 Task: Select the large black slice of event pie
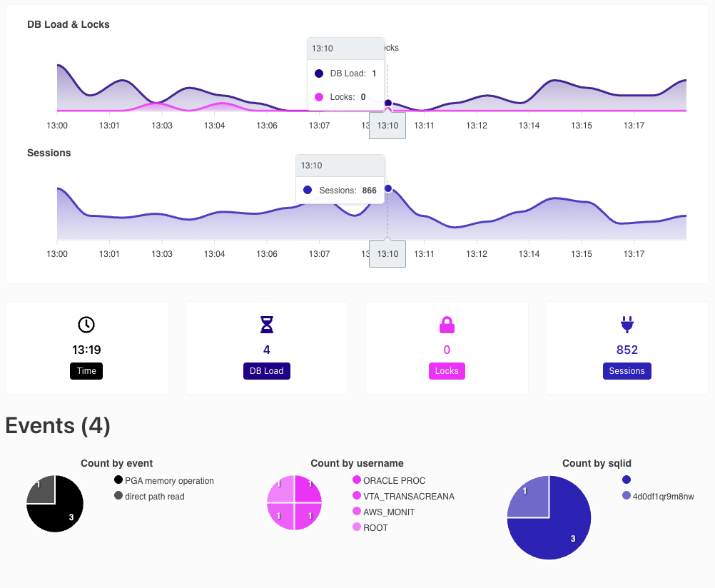[x=64, y=513]
